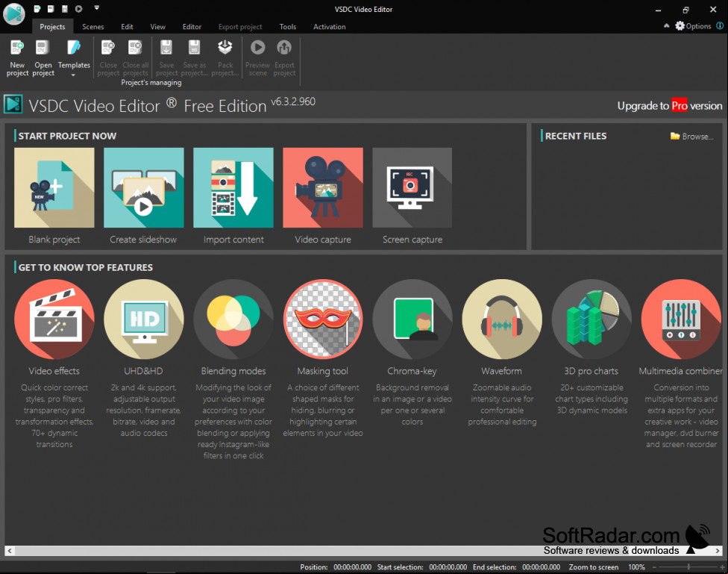Viewport: 728px width, 574px height.
Task: Browse for recent files
Action: [x=691, y=136]
